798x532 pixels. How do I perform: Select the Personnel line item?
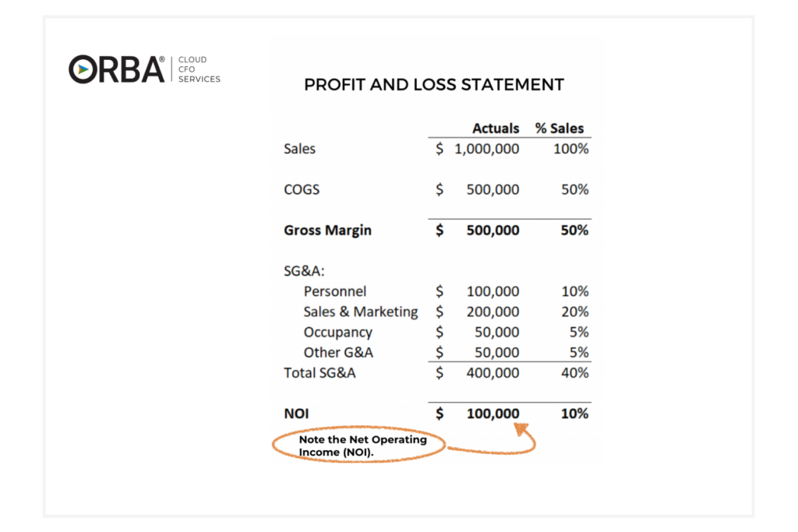[335, 291]
